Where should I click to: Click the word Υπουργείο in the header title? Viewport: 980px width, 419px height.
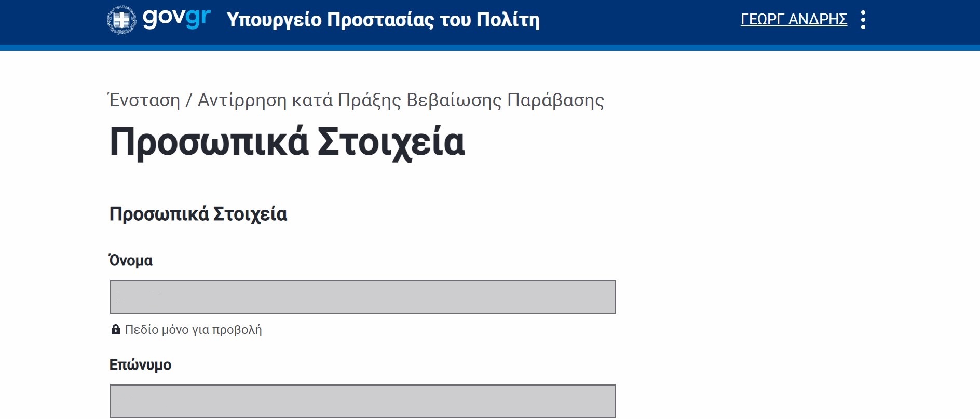pos(274,20)
